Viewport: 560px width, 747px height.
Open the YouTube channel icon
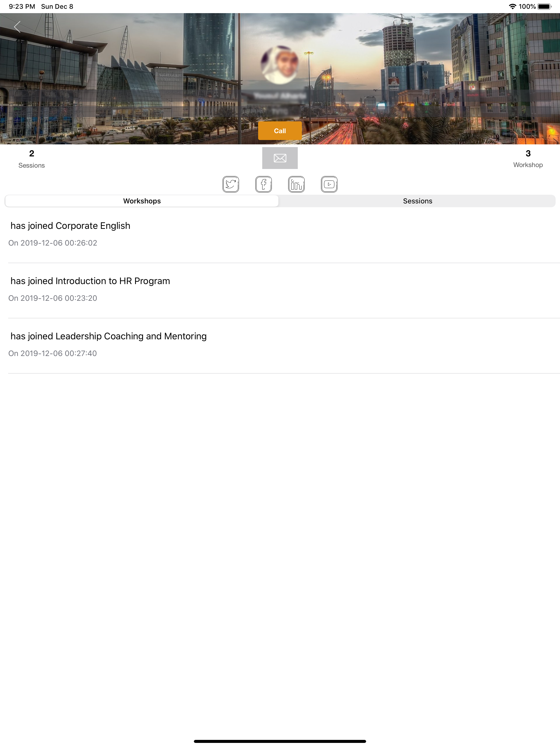tap(329, 184)
